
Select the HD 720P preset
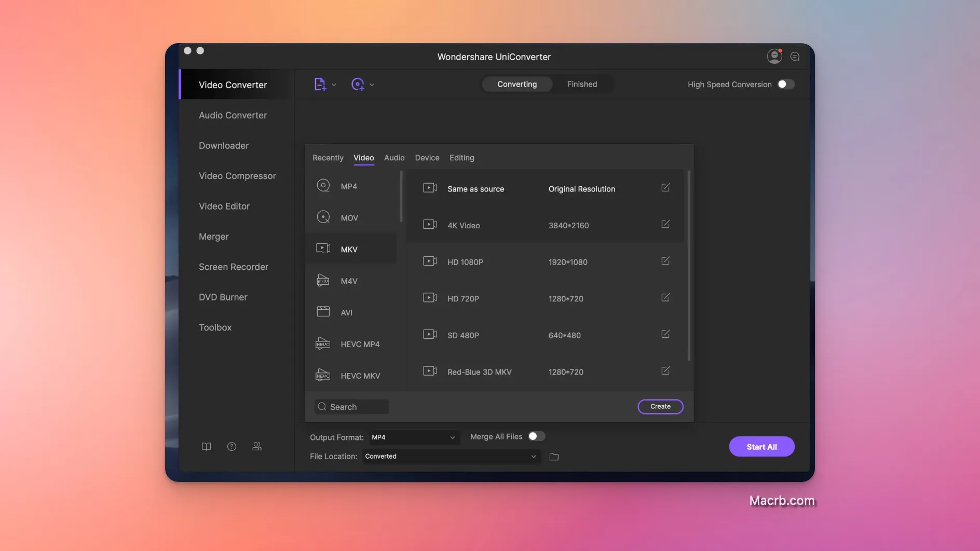click(545, 298)
